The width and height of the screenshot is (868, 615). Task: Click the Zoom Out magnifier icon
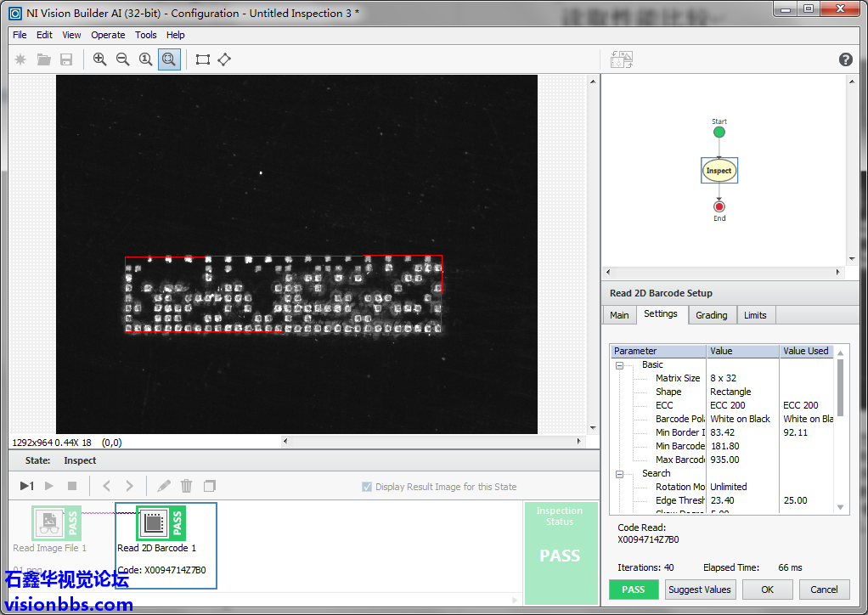point(123,59)
